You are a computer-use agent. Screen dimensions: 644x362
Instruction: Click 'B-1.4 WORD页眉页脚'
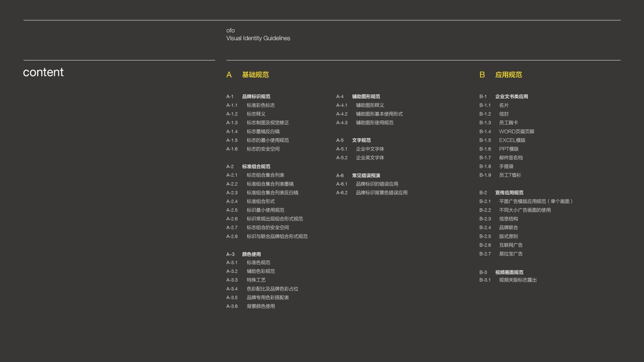pos(507,132)
